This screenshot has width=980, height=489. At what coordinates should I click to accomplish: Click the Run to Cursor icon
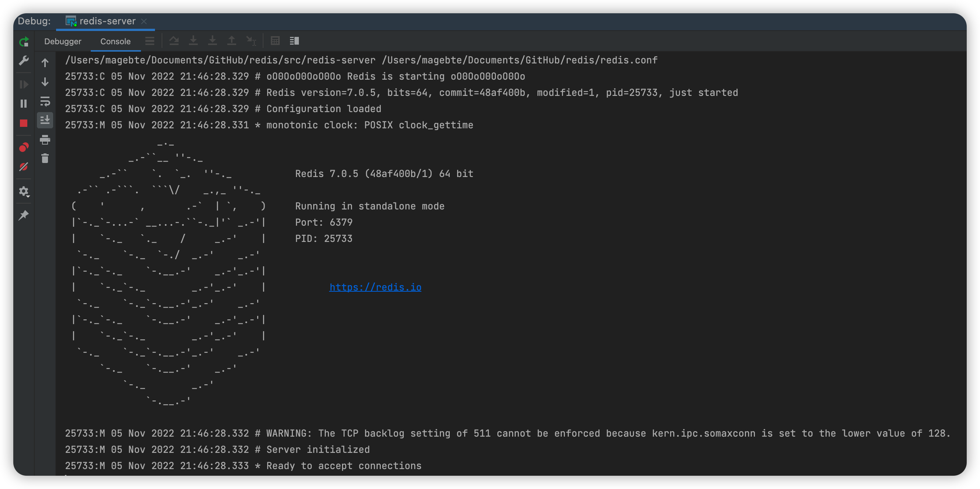[x=251, y=41]
